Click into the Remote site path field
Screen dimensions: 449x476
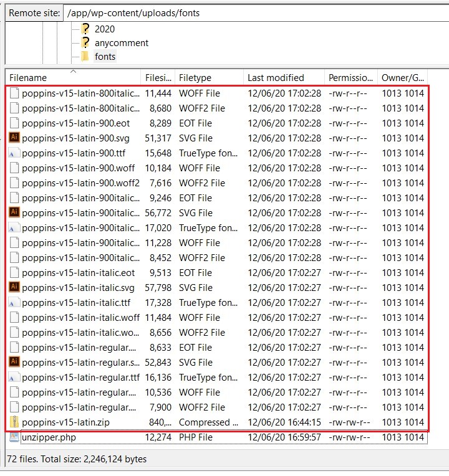(249, 12)
